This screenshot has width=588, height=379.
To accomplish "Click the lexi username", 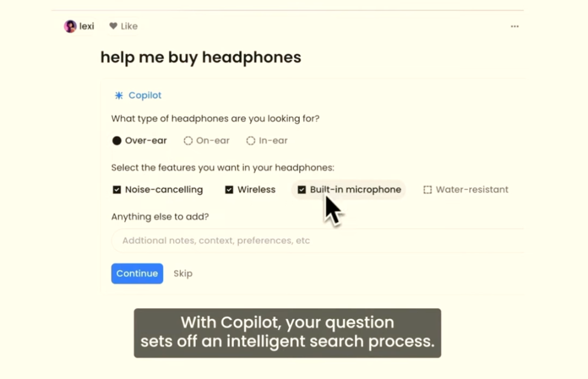I will [87, 26].
